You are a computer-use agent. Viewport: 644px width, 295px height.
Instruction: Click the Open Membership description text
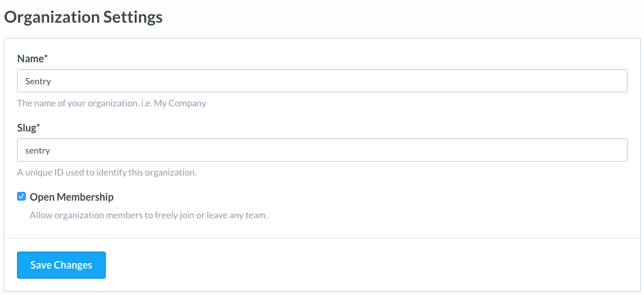[x=149, y=215]
